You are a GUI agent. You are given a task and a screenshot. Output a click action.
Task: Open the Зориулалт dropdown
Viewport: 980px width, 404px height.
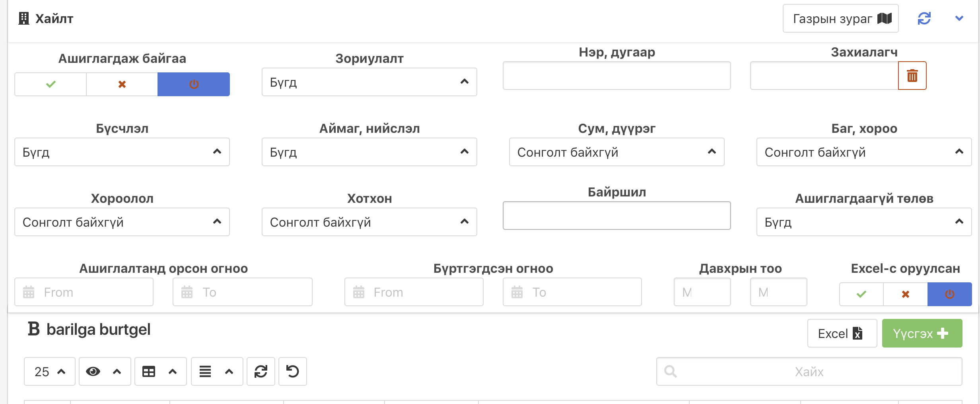369,82
